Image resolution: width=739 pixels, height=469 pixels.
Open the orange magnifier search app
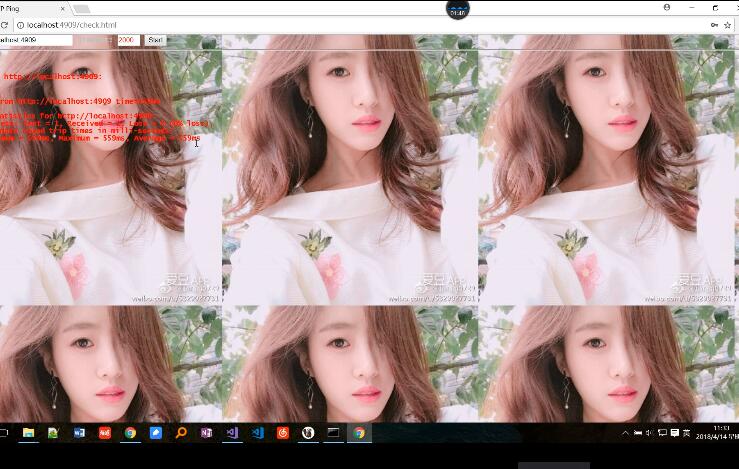coord(181,433)
